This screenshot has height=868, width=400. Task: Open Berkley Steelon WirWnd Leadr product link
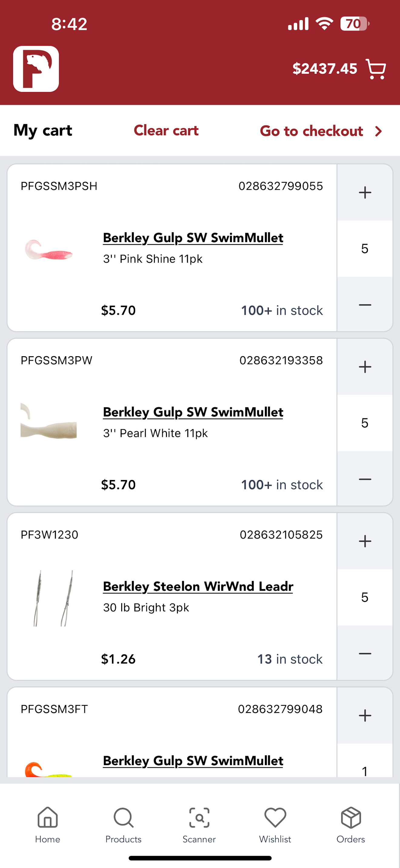point(198,587)
